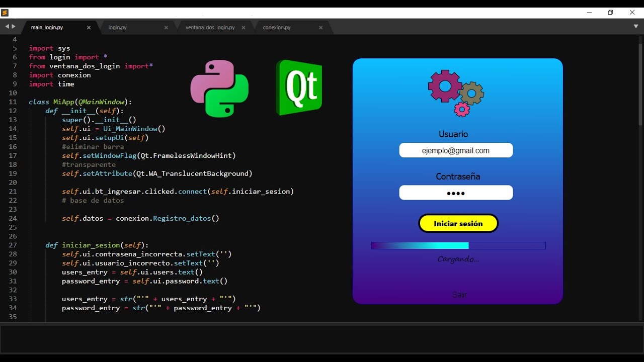Click the Sublime Text app icon in title bar

(5, 13)
